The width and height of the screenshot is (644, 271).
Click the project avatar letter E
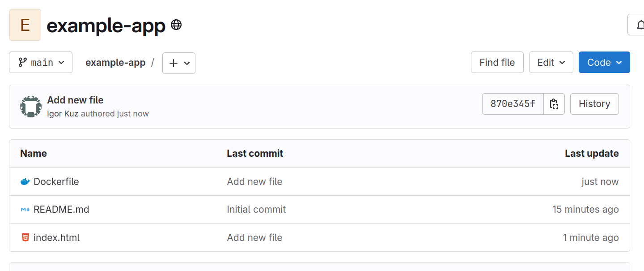click(x=25, y=25)
